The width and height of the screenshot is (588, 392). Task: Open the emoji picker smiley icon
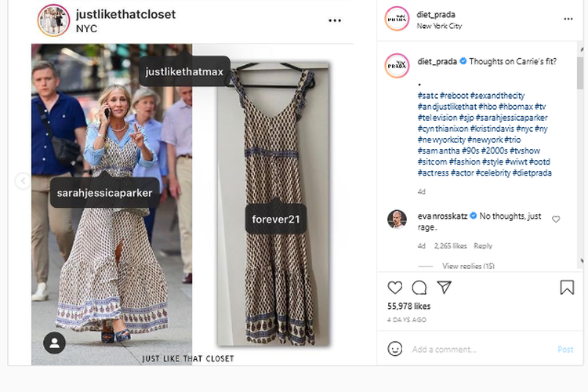point(395,349)
